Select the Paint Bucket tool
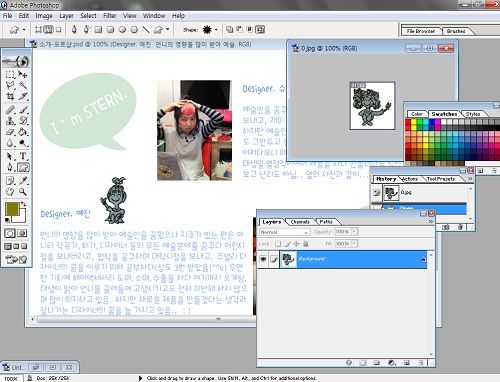 pos(23,132)
